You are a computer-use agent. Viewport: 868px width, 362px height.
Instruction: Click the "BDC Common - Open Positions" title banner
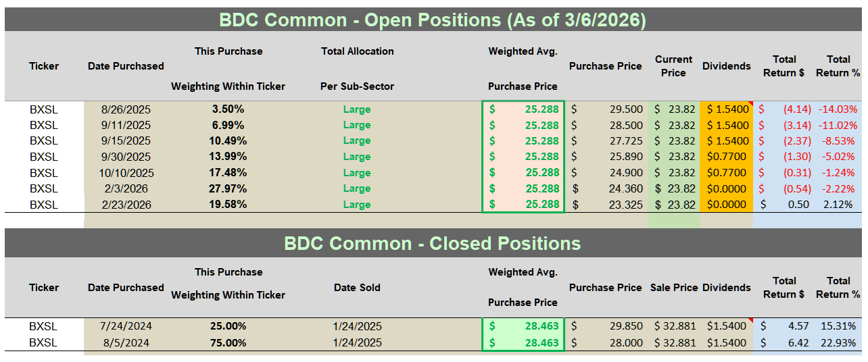pyautogui.click(x=433, y=20)
